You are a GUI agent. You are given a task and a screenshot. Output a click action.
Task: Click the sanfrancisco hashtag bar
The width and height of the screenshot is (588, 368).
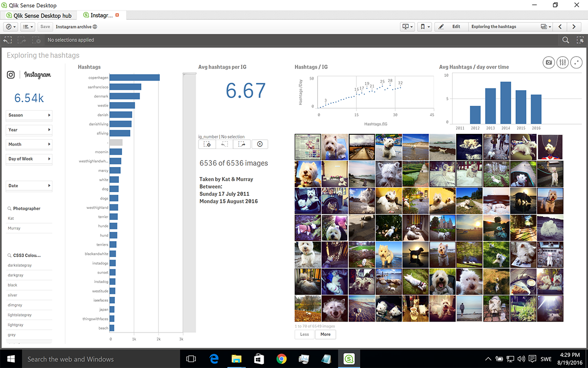125,87
